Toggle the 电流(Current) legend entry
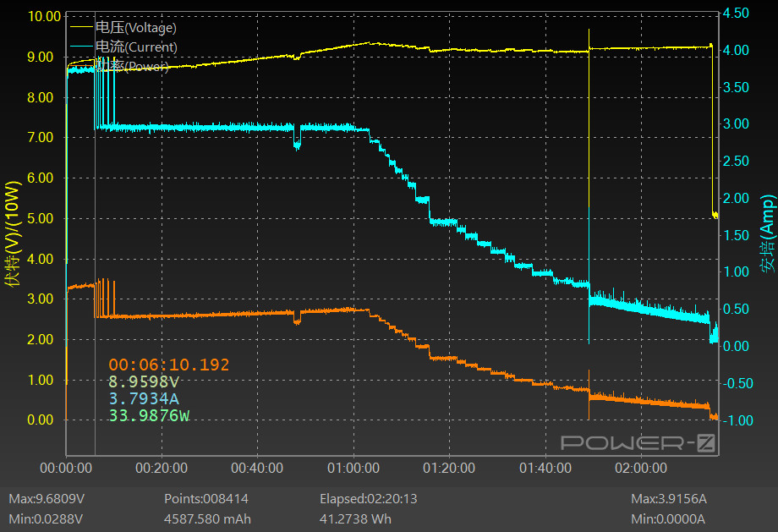The height and width of the screenshot is (532, 778). click(136, 47)
